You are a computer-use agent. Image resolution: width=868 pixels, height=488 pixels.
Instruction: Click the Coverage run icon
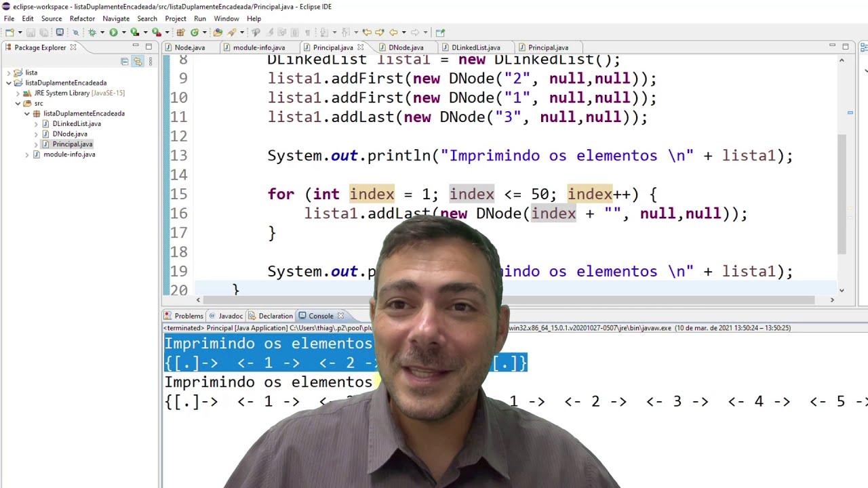[x=134, y=32]
